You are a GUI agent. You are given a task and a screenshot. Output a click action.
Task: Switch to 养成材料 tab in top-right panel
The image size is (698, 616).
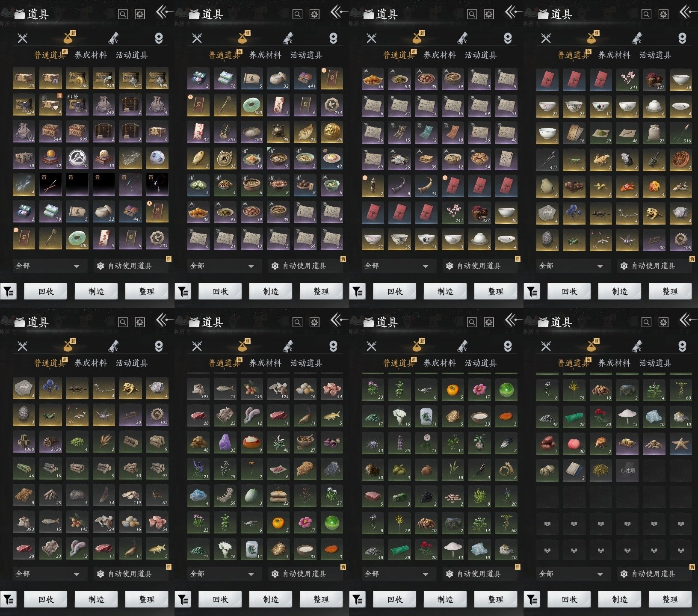coord(614,55)
